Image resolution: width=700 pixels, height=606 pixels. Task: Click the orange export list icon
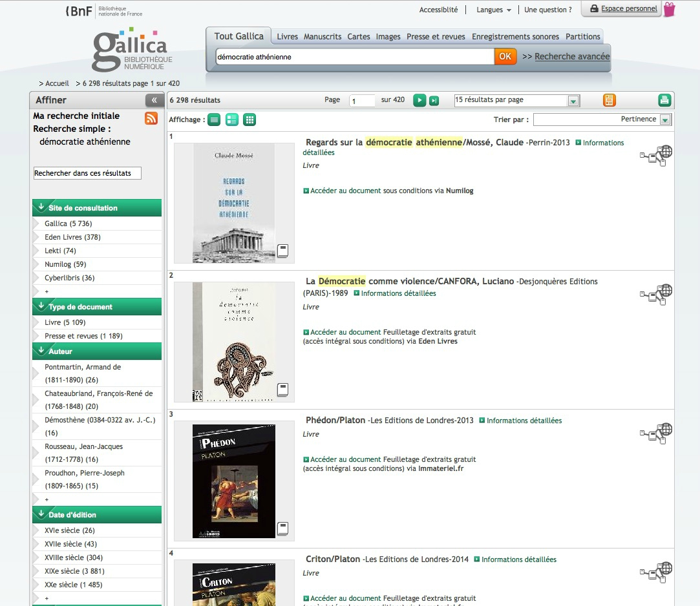[609, 100]
